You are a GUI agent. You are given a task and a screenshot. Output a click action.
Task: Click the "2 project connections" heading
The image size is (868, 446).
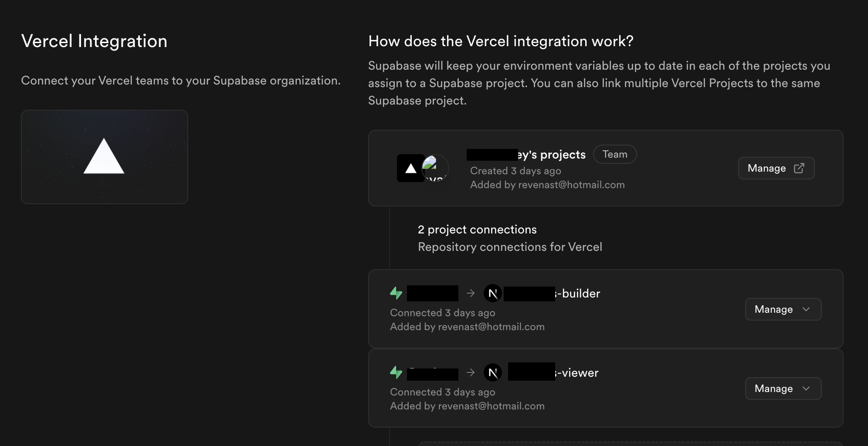(477, 230)
